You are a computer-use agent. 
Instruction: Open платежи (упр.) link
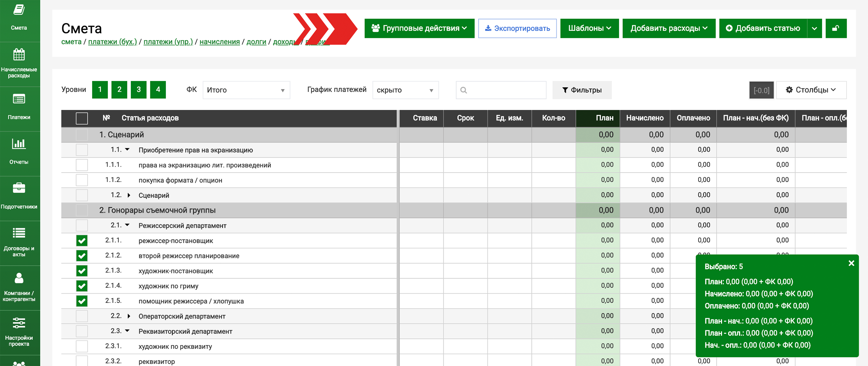[168, 42]
